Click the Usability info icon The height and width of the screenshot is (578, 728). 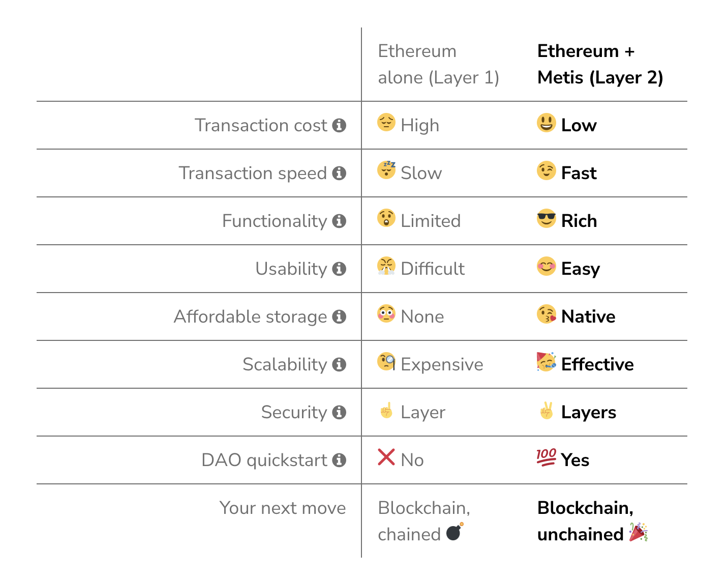point(339,269)
